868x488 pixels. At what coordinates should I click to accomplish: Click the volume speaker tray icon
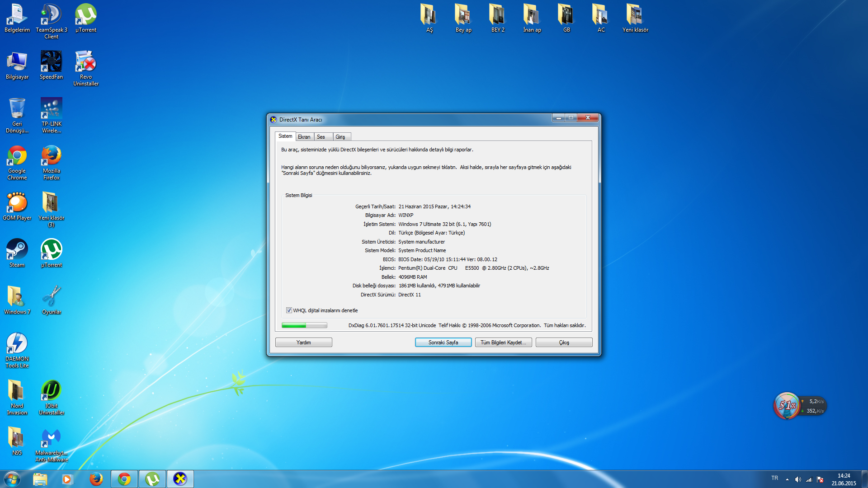coord(798,479)
